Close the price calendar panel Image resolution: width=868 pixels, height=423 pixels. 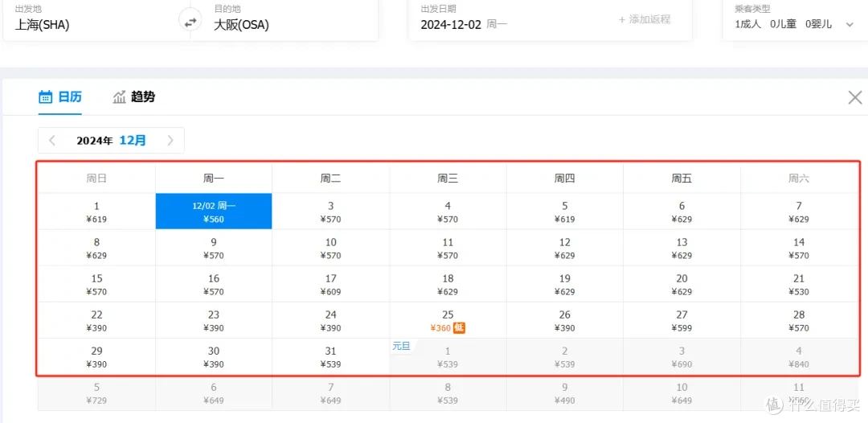(x=855, y=98)
